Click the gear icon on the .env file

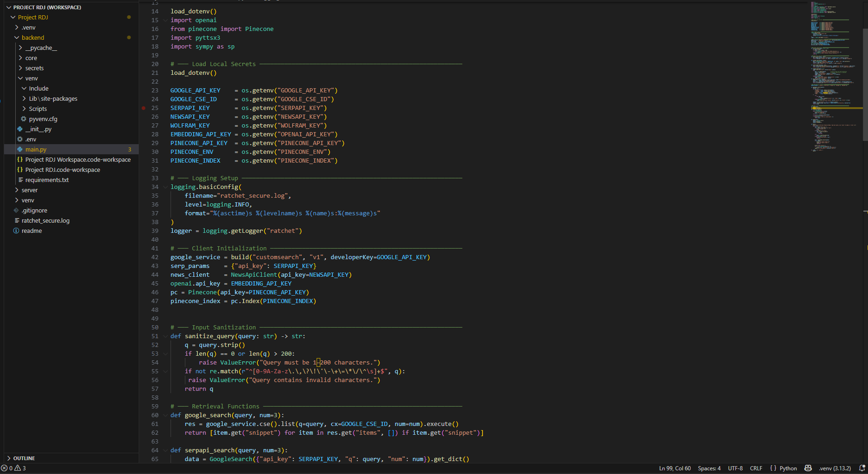pyautogui.click(x=19, y=139)
